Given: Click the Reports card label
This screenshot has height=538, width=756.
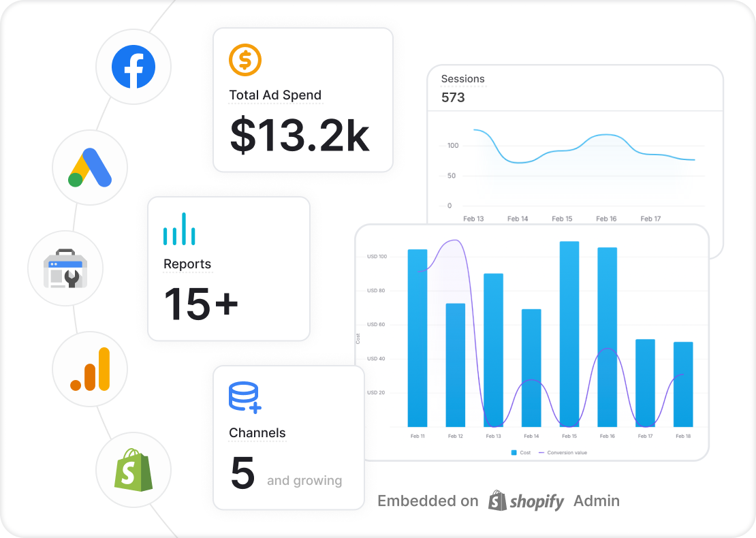Looking at the screenshot, I should [x=187, y=264].
